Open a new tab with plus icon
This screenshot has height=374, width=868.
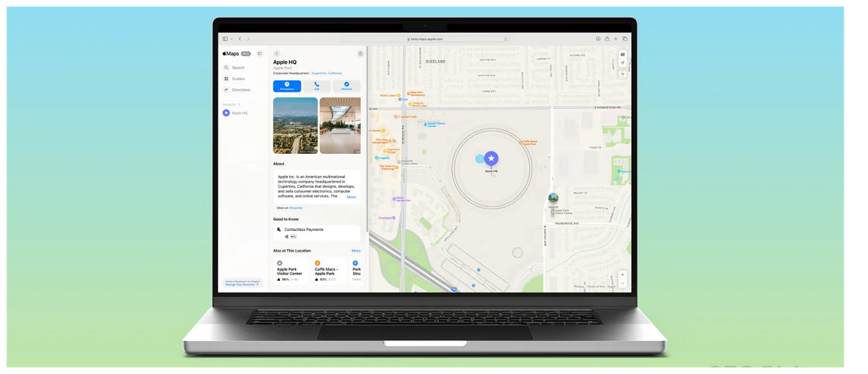[616, 39]
